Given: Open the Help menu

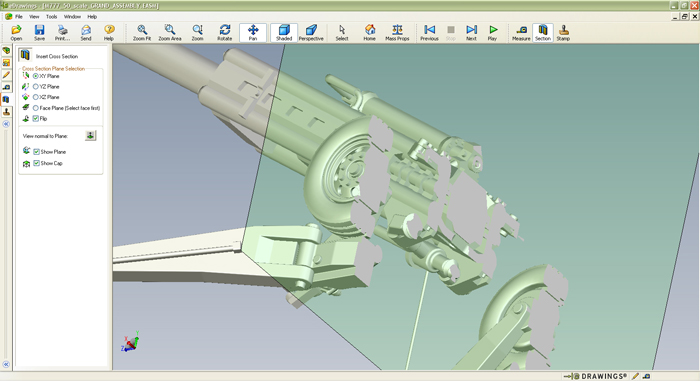Looking at the screenshot, I should pyautogui.click(x=92, y=17).
